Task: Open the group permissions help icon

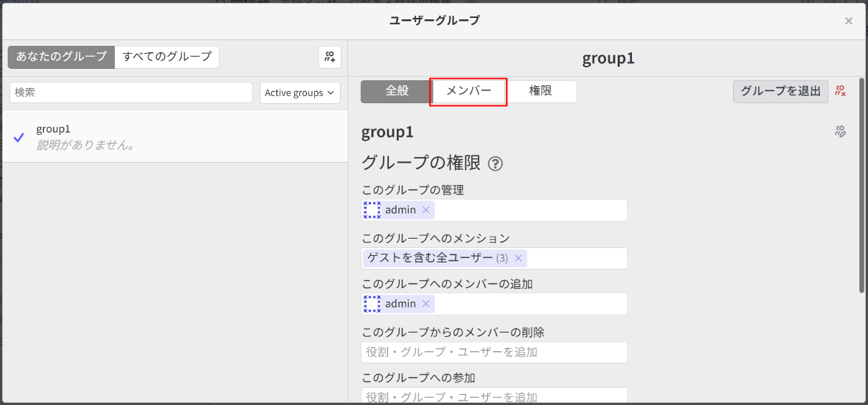Action: point(495,163)
